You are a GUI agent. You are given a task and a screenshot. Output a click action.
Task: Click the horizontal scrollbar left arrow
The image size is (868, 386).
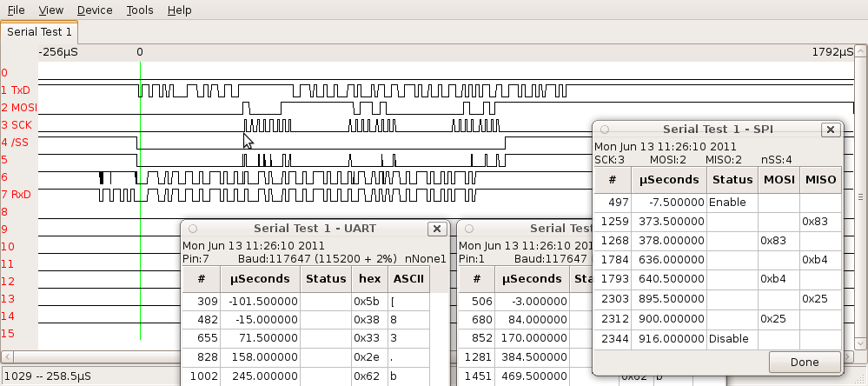tap(6, 356)
